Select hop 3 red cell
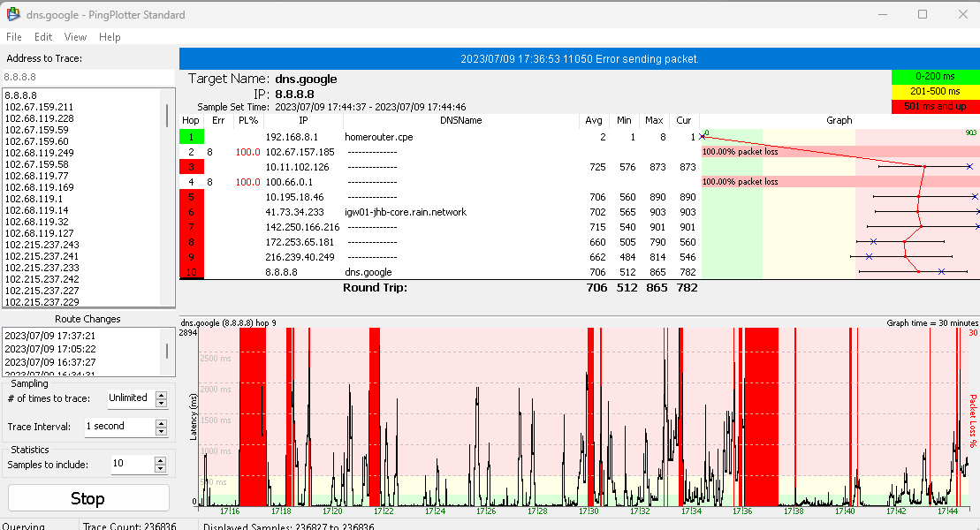The image size is (980, 530). coord(191,167)
